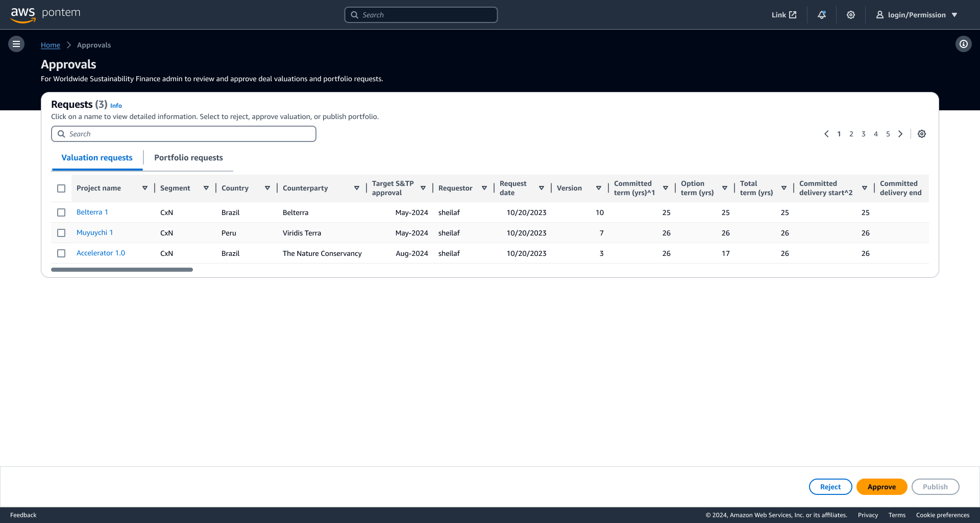
Task: Click The Nature Conservancy counterparty cell
Action: [x=322, y=253]
